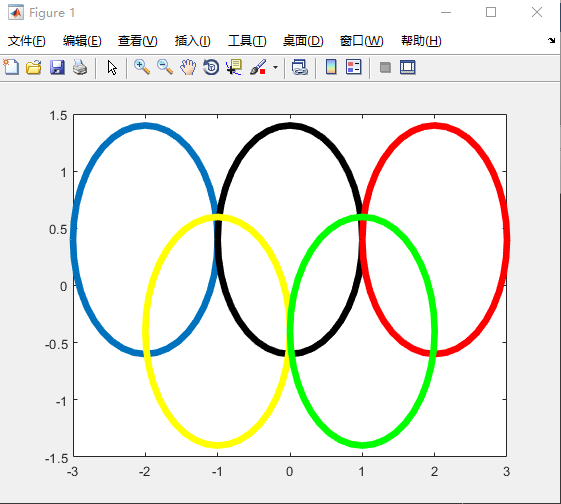Click the red ring in the plot
Screen dimensions: 561x504
pos(435,126)
